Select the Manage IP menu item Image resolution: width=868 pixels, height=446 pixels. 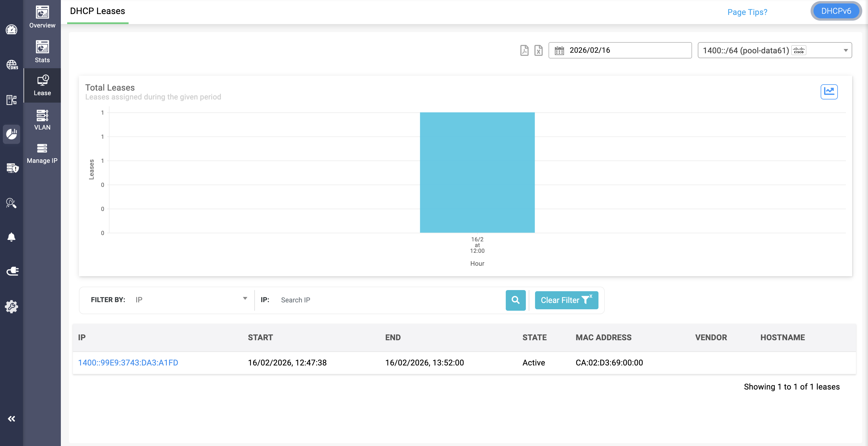42,153
